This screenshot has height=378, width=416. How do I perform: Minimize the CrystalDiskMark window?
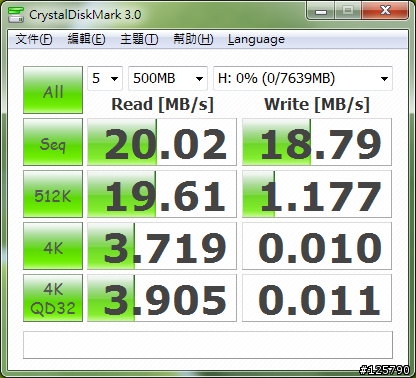click(x=321, y=11)
